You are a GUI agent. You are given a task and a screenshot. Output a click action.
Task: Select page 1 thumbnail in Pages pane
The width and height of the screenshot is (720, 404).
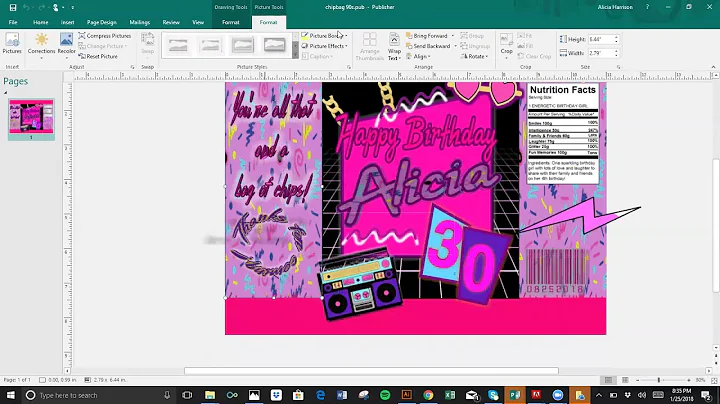31,118
